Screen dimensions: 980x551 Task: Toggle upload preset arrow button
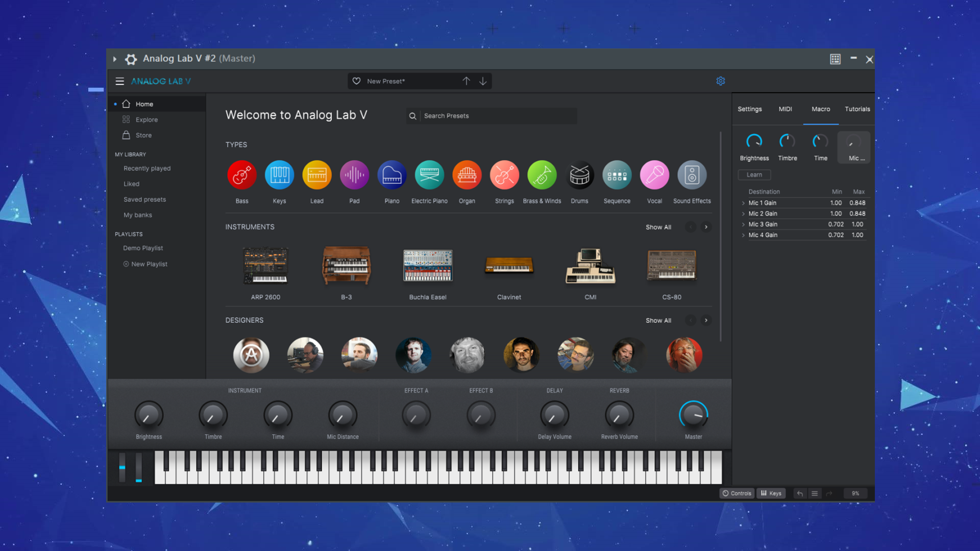point(467,81)
